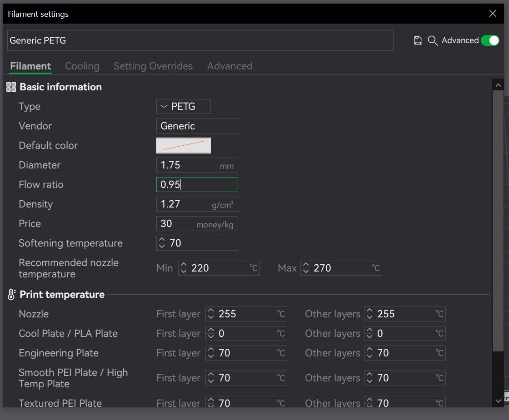Screen dimensions: 509x420
Task: Click the Density field showing 1.27
Action: click(197, 204)
